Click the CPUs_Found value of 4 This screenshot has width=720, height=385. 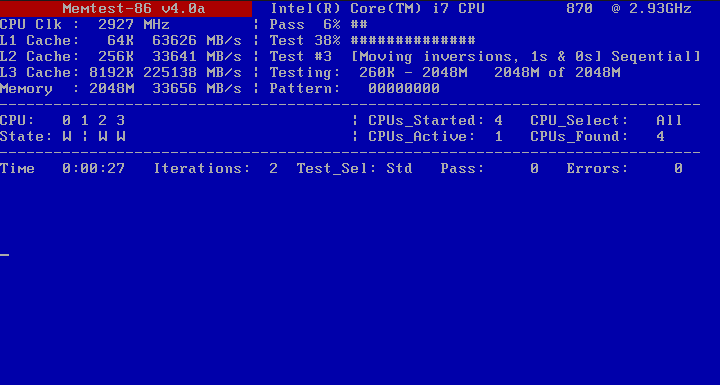click(660, 136)
